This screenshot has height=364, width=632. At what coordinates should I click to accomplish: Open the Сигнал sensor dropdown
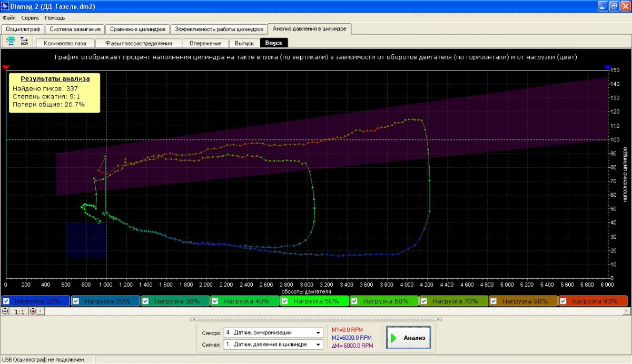point(318,345)
